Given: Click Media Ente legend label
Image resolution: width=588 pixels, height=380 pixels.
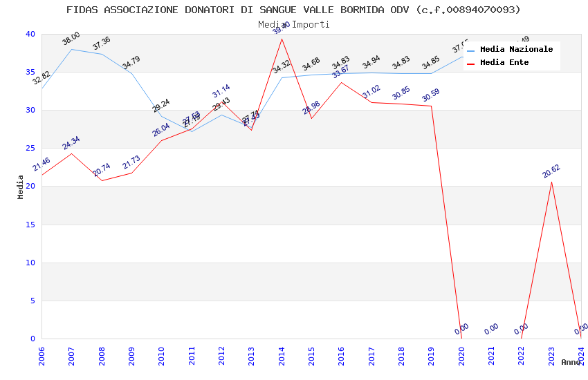Looking at the screenshot, I should coord(504,62).
